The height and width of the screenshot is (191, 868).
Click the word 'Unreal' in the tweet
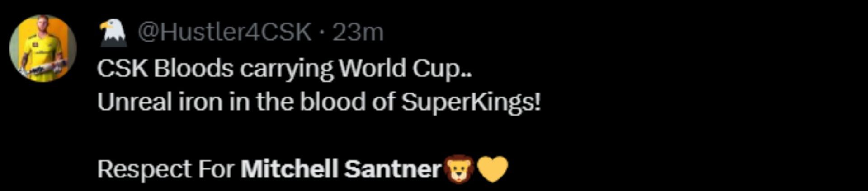tap(135, 102)
